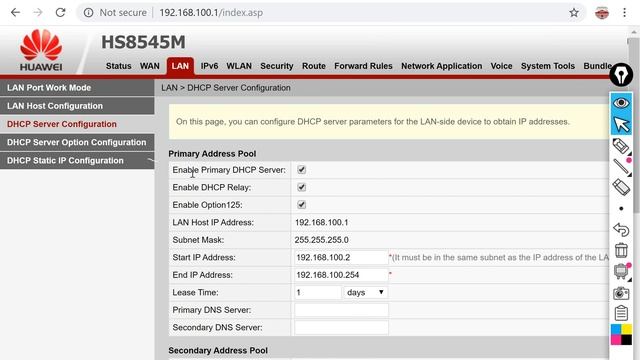
Task: Click the LAN Host IP value 192.168.100.1
Action: tap(321, 222)
